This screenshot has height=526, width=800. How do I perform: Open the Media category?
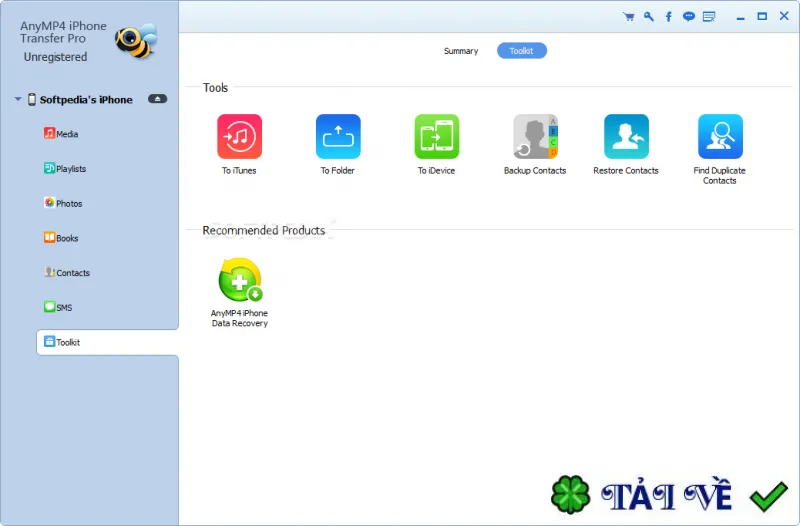[61, 134]
